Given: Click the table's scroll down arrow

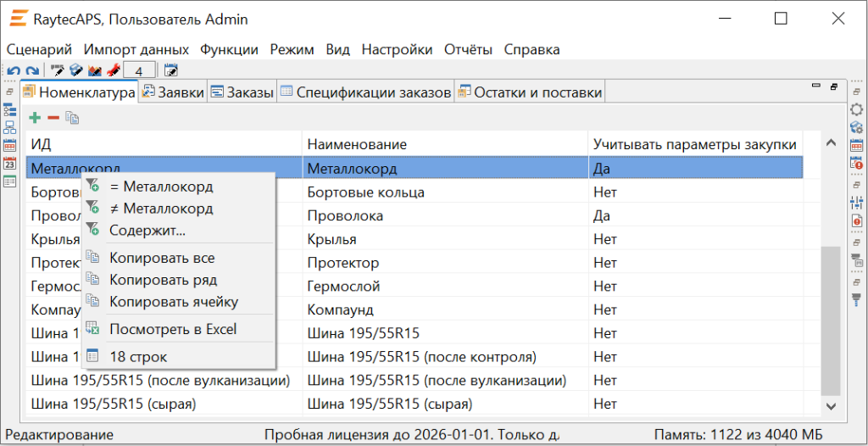Looking at the screenshot, I should [831, 407].
